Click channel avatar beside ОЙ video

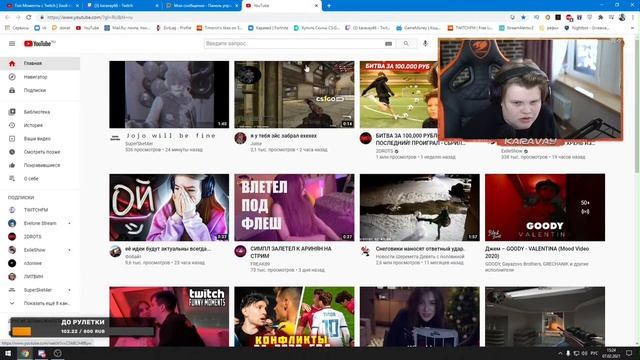(x=115, y=251)
